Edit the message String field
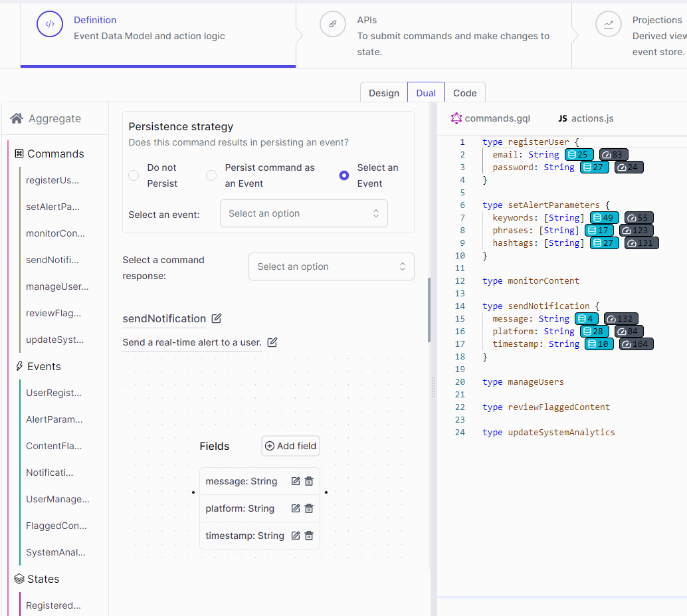Screen dimensions: 687x616 click(296, 481)
